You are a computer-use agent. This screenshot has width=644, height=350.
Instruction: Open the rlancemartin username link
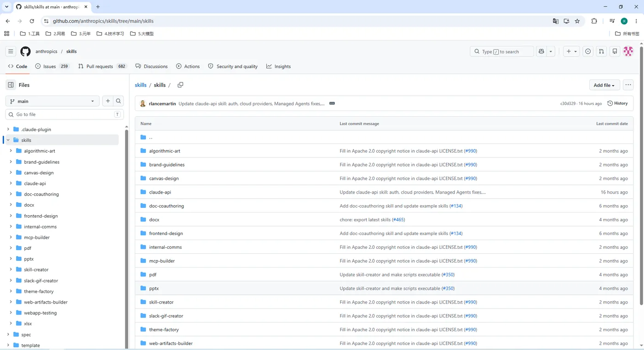[x=162, y=103]
